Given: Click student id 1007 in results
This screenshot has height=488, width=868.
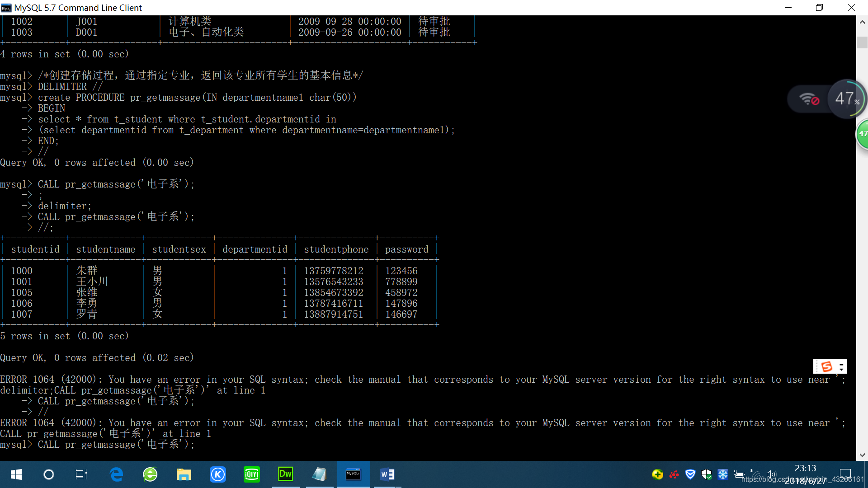Looking at the screenshot, I should coord(22,314).
